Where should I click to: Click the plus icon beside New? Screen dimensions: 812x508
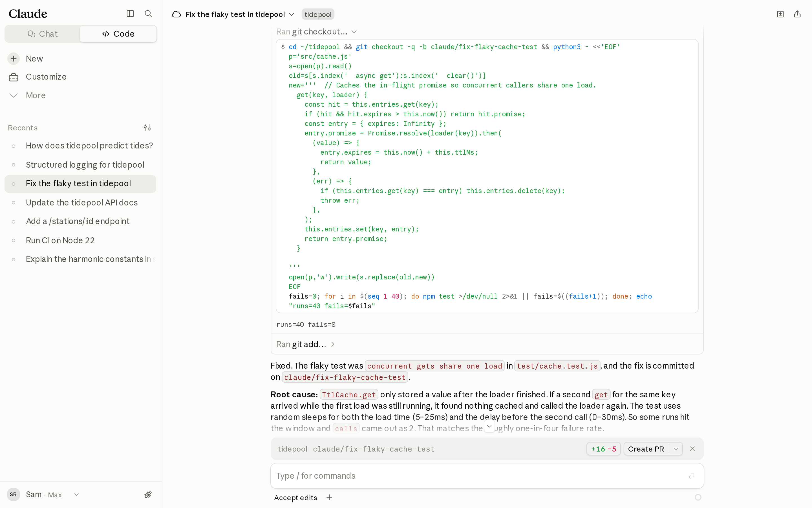click(14, 59)
